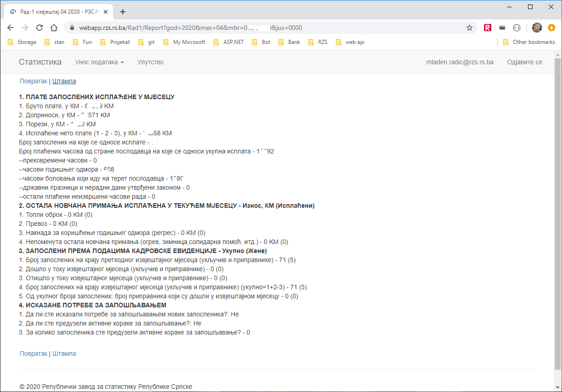Open new tab with plus button
The width and height of the screenshot is (562, 392).
(x=122, y=12)
